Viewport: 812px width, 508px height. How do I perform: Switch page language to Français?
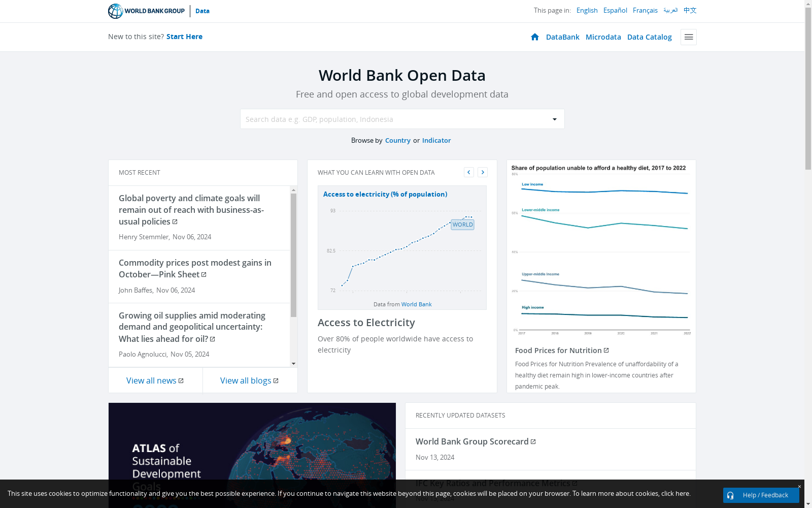(x=645, y=10)
